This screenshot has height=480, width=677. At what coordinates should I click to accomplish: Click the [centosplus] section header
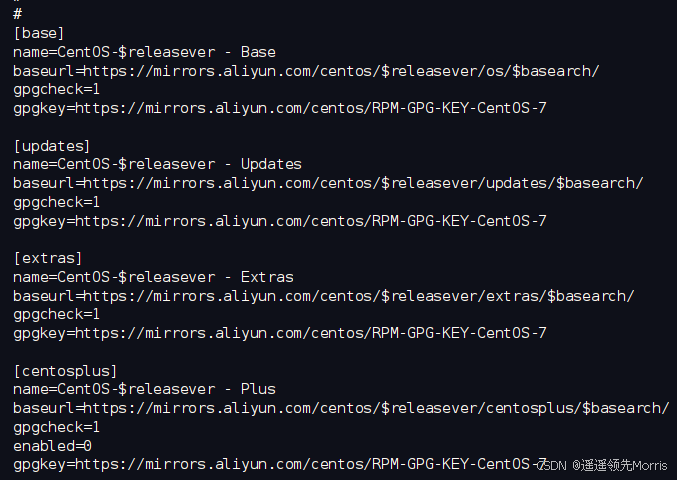point(65,371)
